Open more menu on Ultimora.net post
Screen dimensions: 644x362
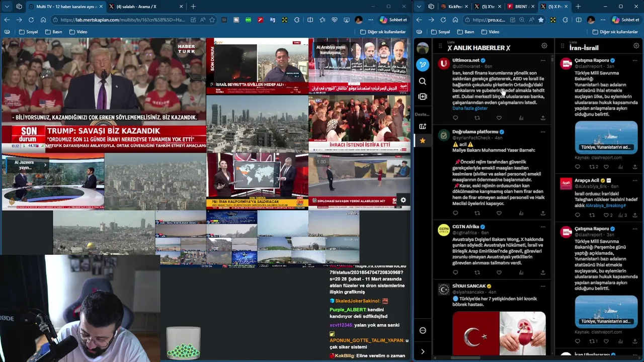coord(542,60)
